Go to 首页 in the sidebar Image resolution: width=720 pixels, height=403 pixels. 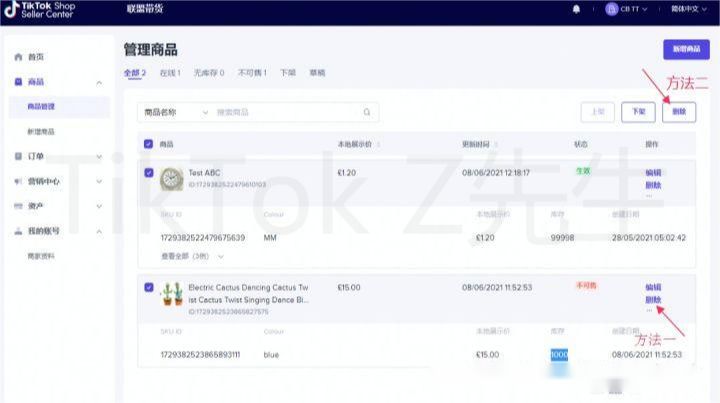click(x=36, y=57)
